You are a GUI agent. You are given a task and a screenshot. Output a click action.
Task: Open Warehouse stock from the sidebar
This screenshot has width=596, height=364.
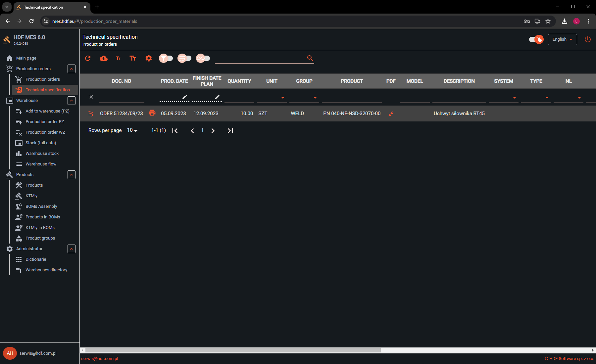42,154
